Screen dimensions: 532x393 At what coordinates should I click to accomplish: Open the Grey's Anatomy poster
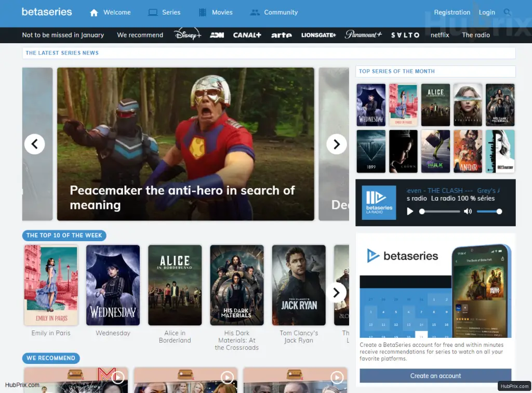[500, 151]
